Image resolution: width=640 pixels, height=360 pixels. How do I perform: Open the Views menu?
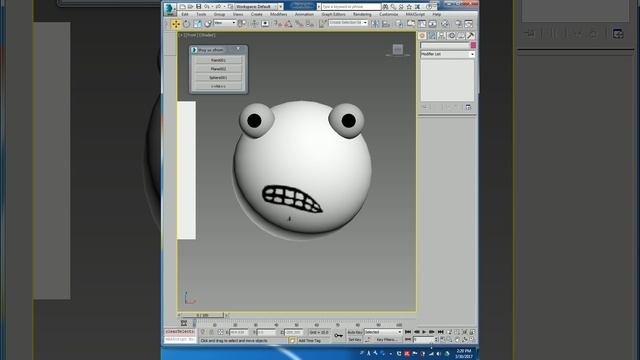(x=238, y=14)
